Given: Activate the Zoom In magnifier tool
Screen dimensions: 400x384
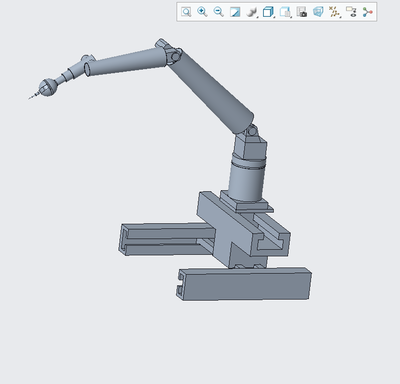Looking at the screenshot, I should (x=202, y=12).
